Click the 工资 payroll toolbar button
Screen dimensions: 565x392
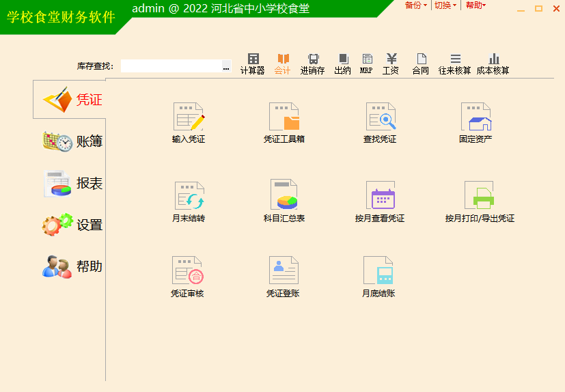pyautogui.click(x=391, y=64)
